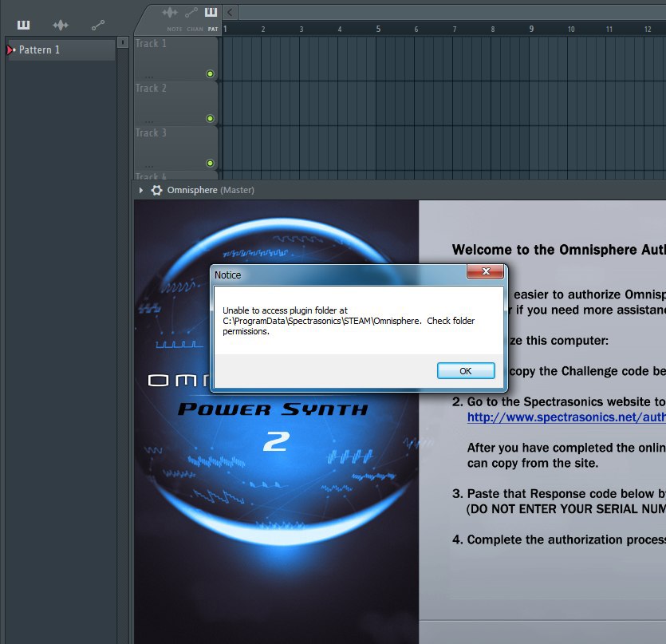
Task: Close the Notice dialog with the X
Action: tap(486, 271)
